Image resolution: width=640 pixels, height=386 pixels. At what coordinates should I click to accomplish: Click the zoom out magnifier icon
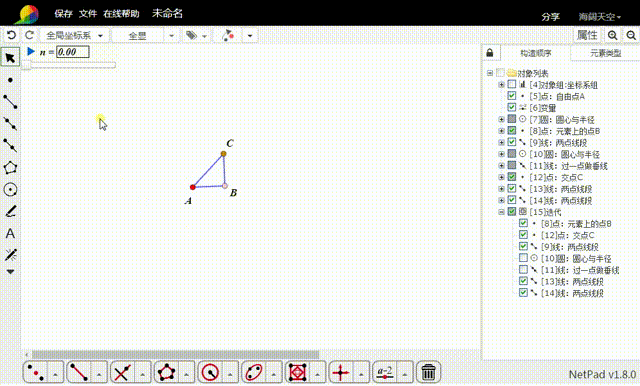tap(631, 35)
